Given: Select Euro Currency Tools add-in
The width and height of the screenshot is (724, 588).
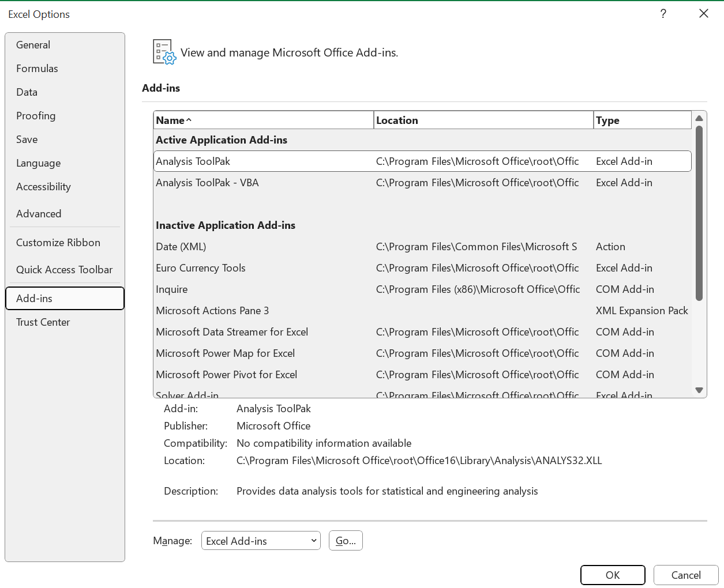Looking at the screenshot, I should pyautogui.click(x=422, y=268).
